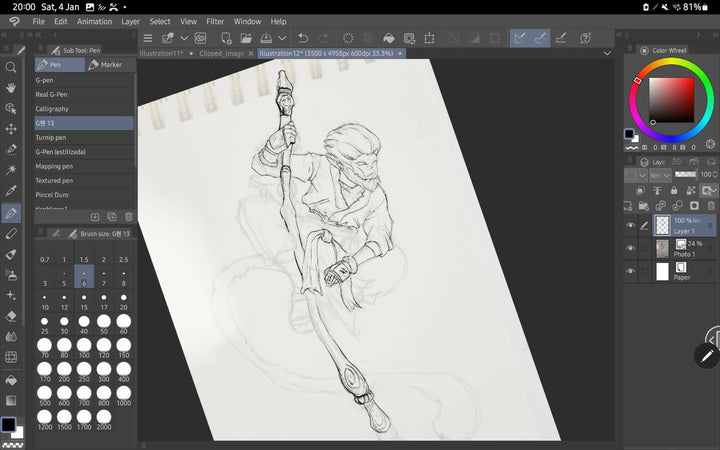Expand the bottom palette arrow
The width and height of the screenshot is (720, 450).
tap(144, 445)
